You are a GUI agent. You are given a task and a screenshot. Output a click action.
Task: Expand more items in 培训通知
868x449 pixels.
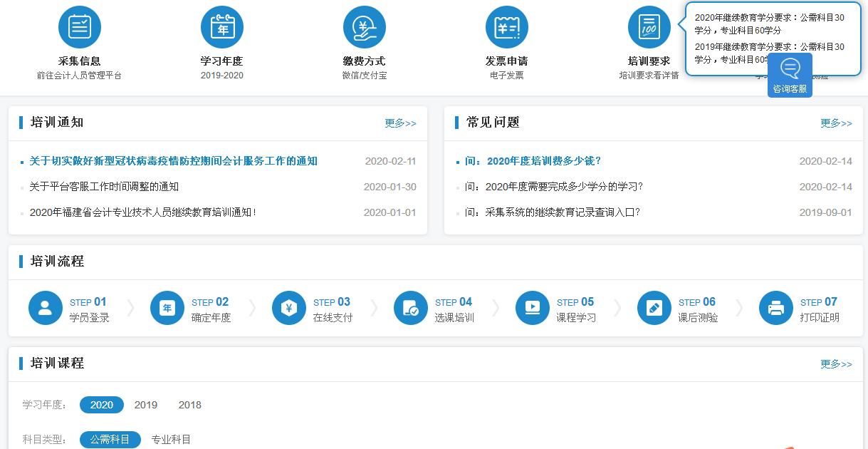tap(400, 123)
